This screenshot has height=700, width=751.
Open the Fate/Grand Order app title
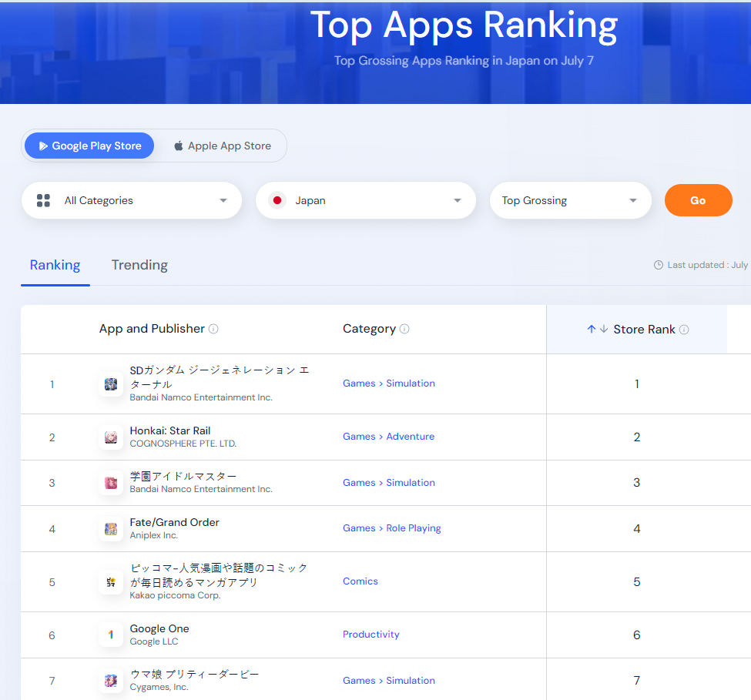pos(174,522)
